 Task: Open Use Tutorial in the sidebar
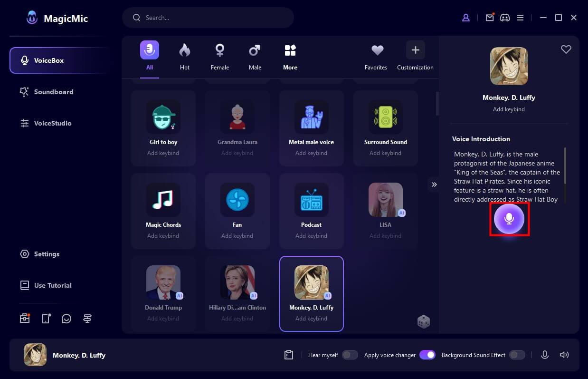(46, 285)
